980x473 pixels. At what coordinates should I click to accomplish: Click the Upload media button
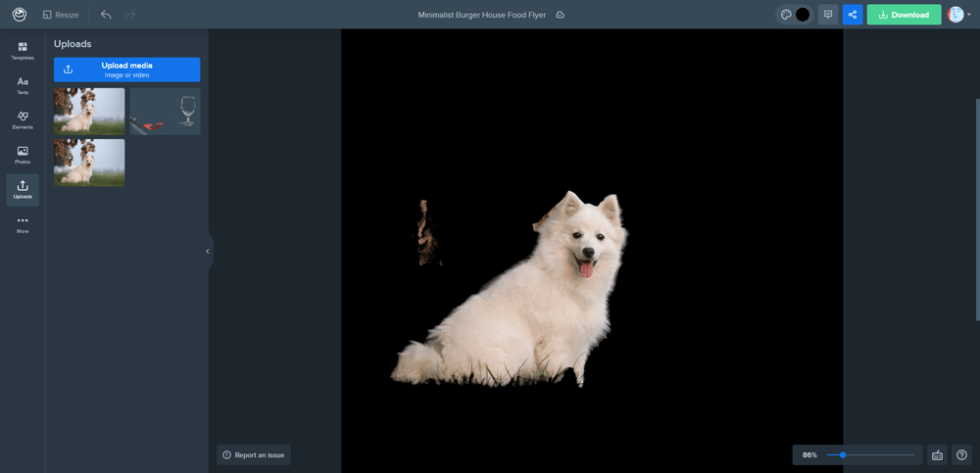pyautogui.click(x=126, y=70)
